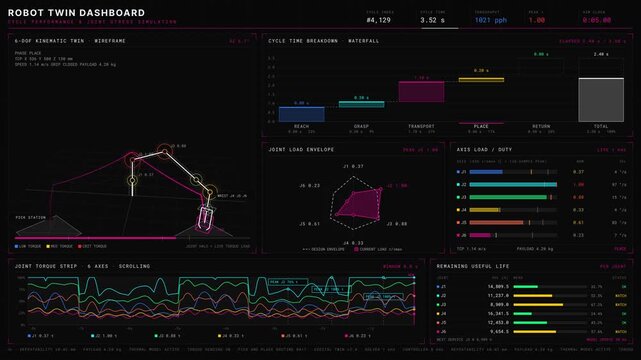Click the 11,237.0 hours value for J2

(x=498, y=295)
